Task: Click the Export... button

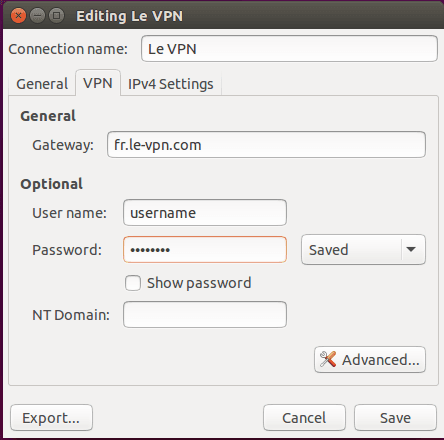Action: [51, 418]
